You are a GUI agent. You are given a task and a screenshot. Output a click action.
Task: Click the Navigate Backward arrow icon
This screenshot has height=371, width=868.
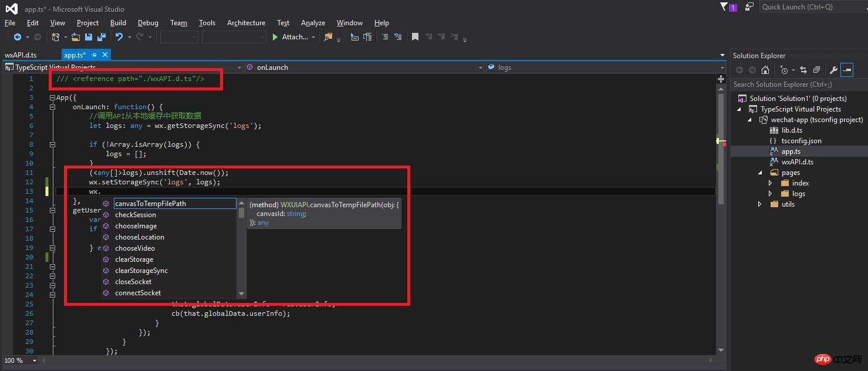pos(17,37)
